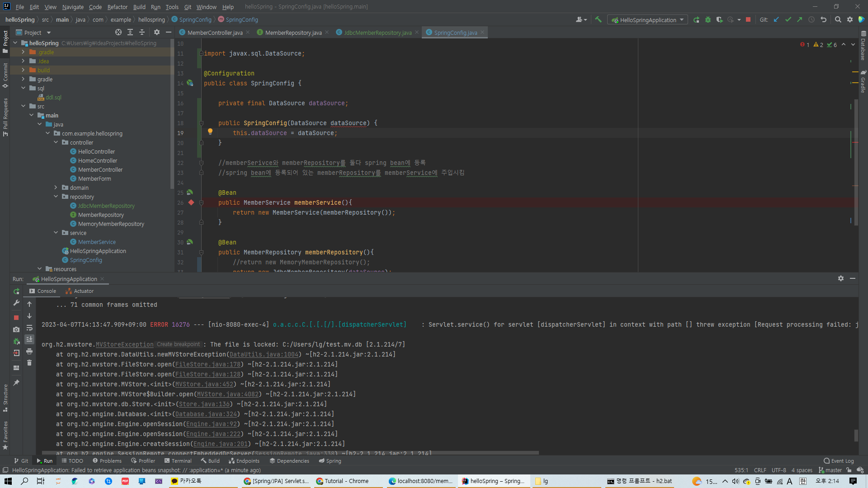Click the Build project hammer icon

pyautogui.click(x=598, y=19)
